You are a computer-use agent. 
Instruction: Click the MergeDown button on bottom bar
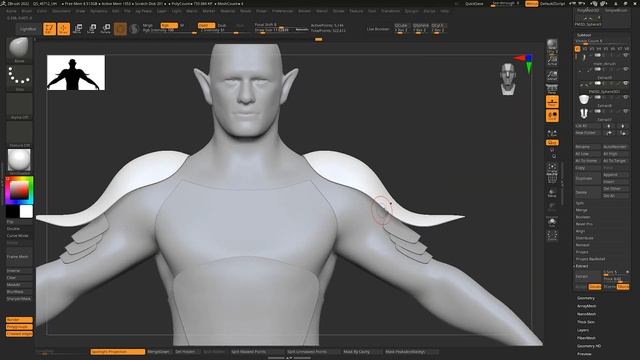[x=158, y=351]
